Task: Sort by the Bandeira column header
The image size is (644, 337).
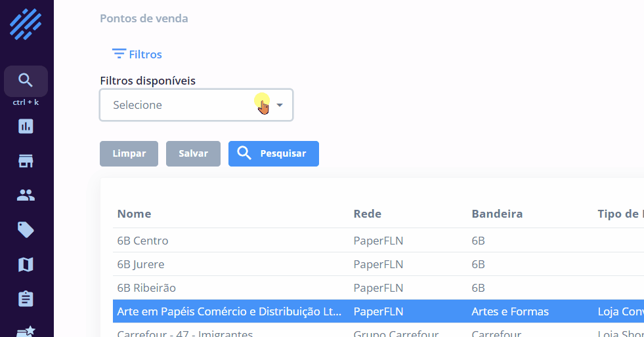Action: 497,214
